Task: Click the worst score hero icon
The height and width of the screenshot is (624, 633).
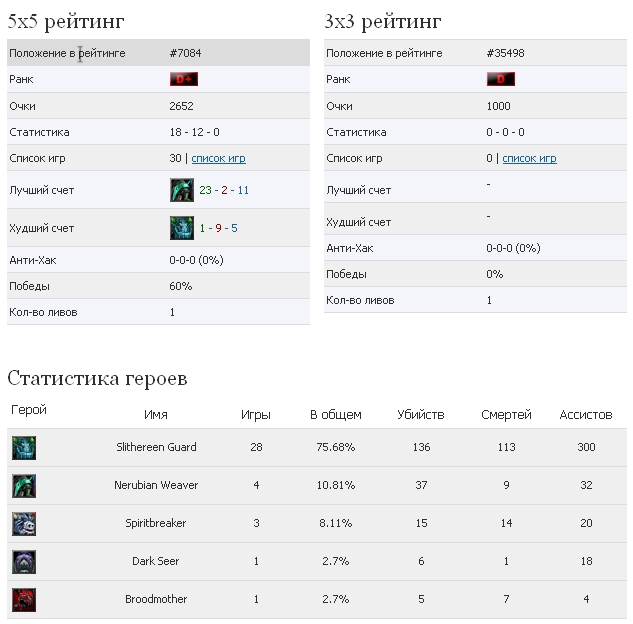Action: (x=181, y=228)
